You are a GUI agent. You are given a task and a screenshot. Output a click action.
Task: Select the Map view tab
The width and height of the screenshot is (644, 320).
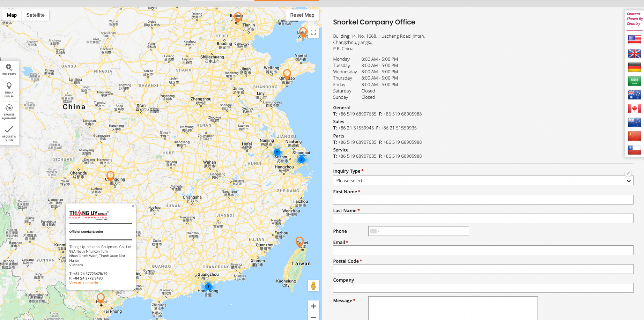(12, 15)
